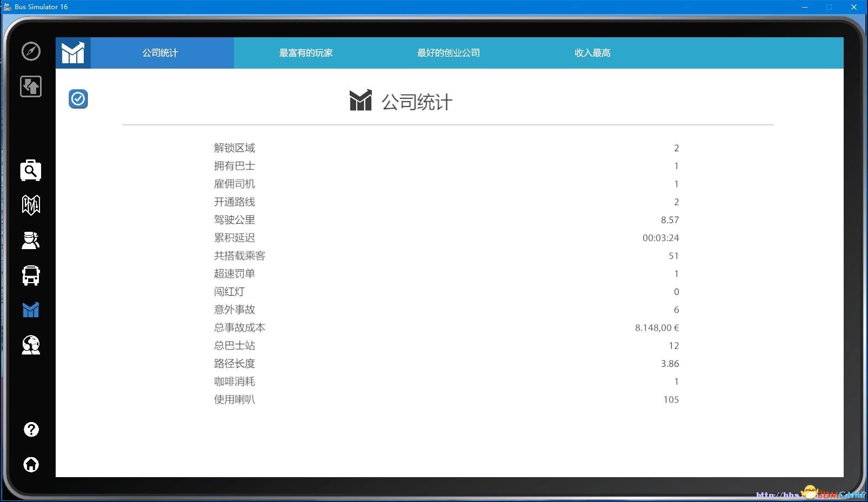Open the bus fleet icon
The height and width of the screenshot is (502, 868).
tap(31, 275)
